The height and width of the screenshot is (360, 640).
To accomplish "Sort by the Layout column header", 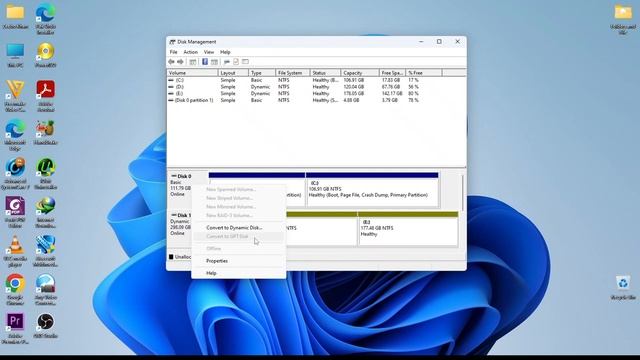I will click(x=233, y=73).
